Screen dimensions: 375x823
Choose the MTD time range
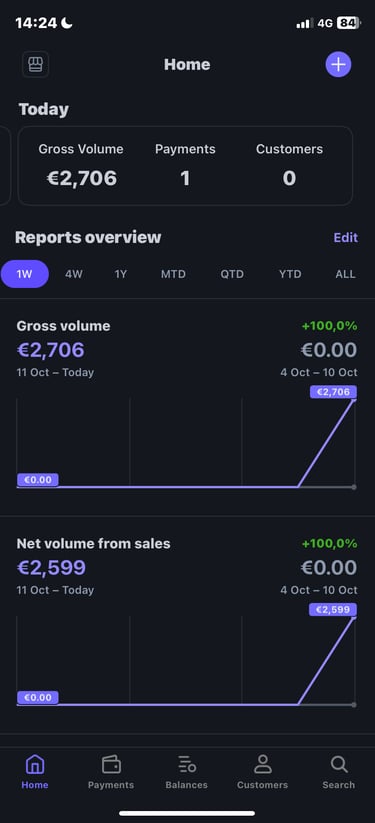pyautogui.click(x=173, y=274)
